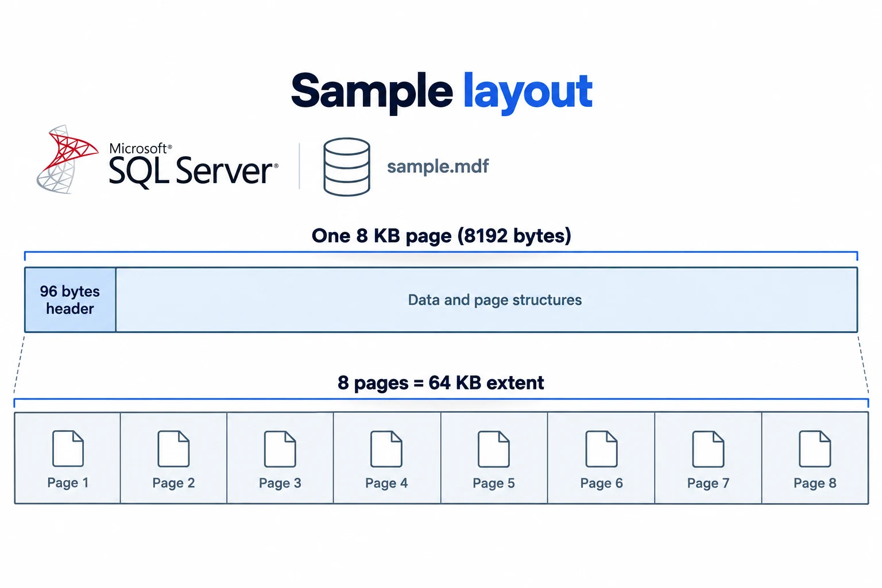Select the Page 5 document icon
Viewport: 882px width, 588px height.
pyautogui.click(x=494, y=448)
